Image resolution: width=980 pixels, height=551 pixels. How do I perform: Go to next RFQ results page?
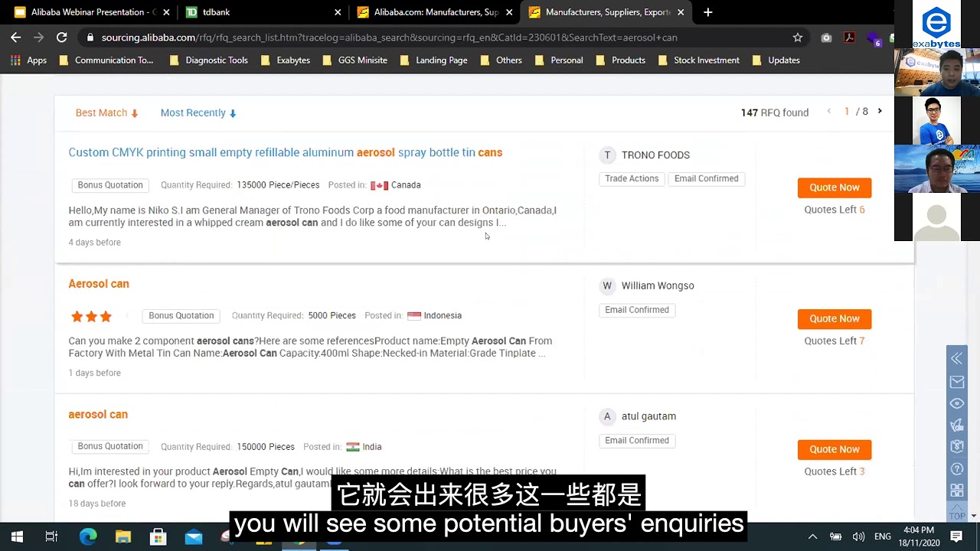[880, 112]
